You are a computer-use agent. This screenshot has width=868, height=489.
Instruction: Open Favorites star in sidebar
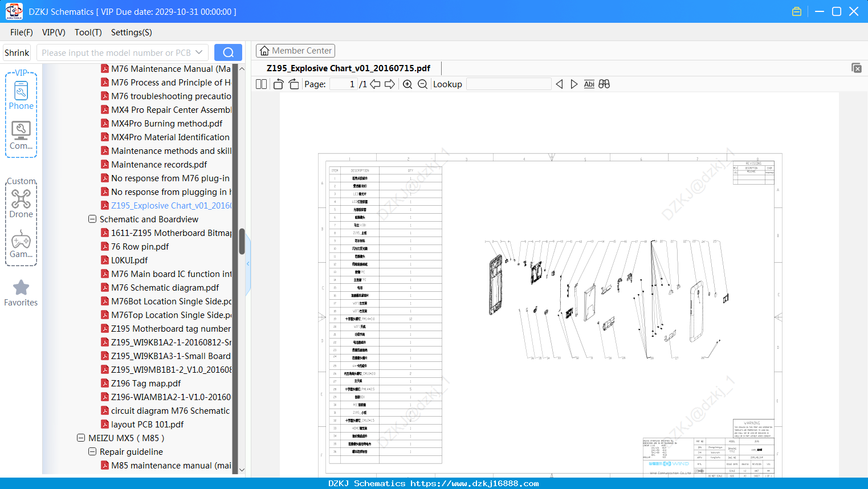(21, 293)
